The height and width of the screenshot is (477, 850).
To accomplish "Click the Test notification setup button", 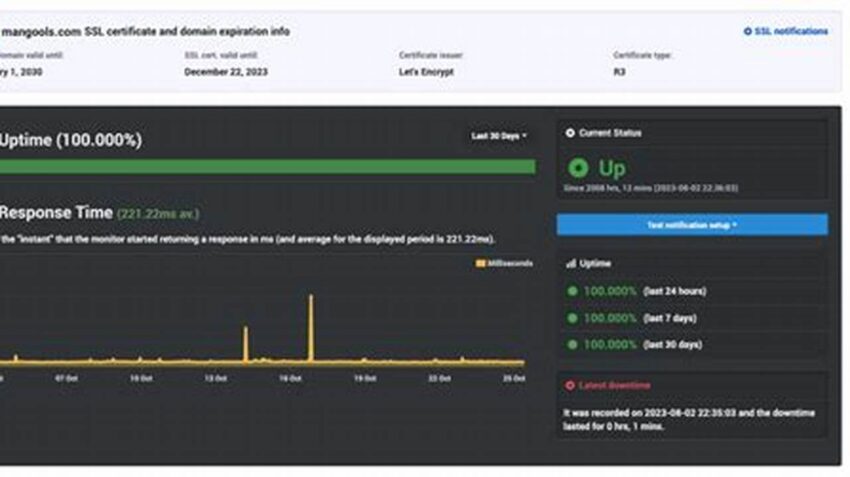I will pyautogui.click(x=692, y=225).
